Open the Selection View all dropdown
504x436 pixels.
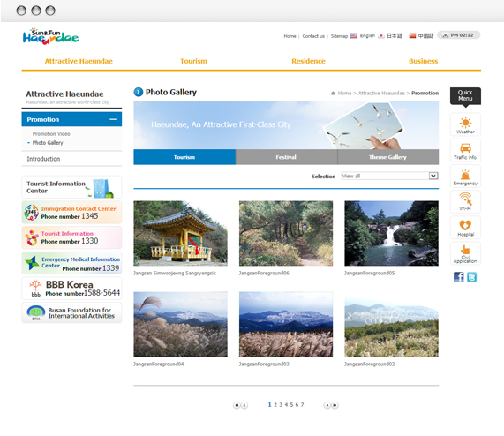(x=389, y=176)
